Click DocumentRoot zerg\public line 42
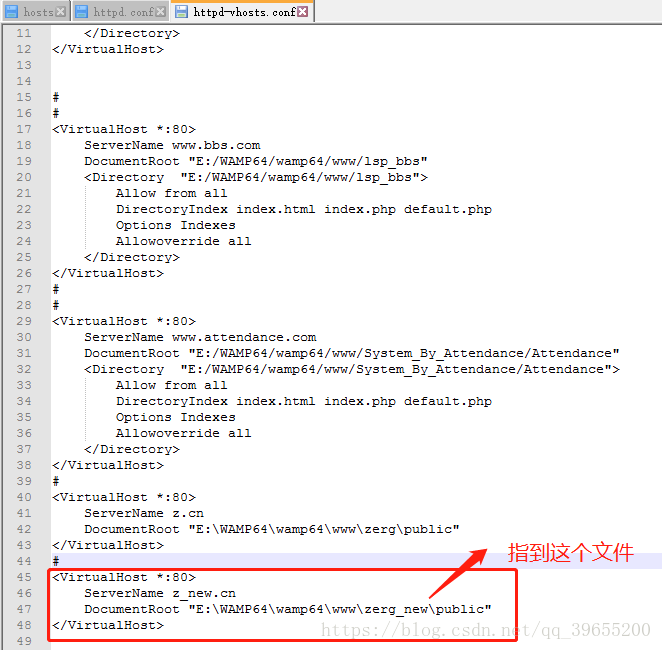 click(x=271, y=529)
